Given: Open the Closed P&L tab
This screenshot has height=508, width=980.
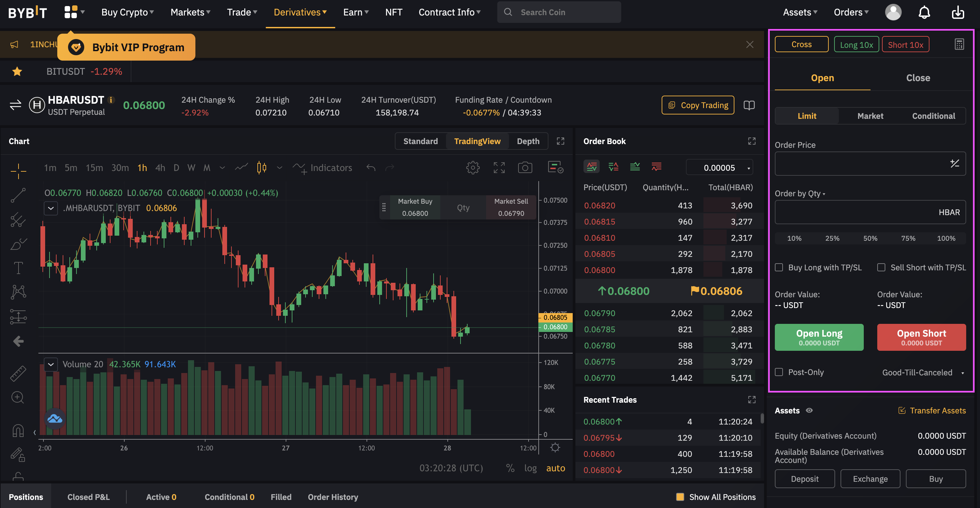Looking at the screenshot, I should point(89,497).
